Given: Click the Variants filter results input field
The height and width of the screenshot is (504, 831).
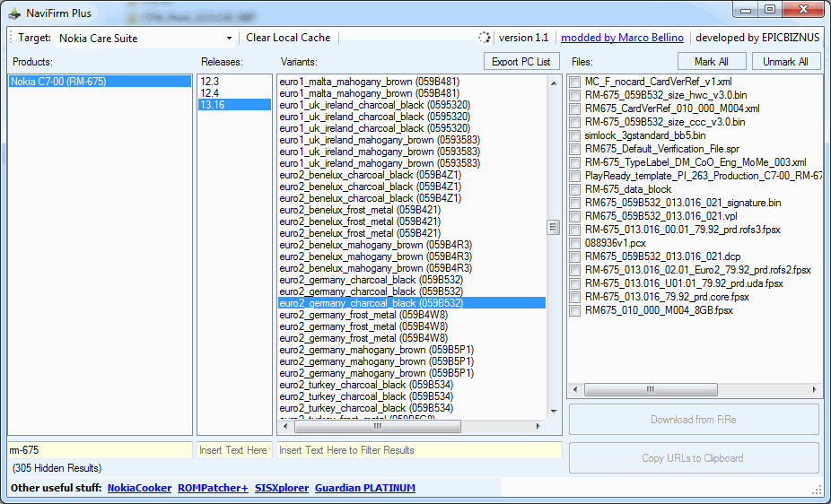Looking at the screenshot, I should (x=419, y=450).
